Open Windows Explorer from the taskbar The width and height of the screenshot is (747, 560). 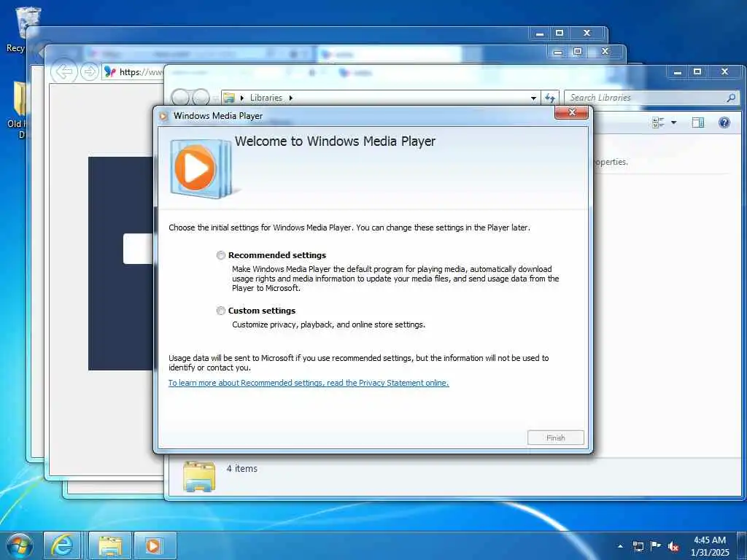point(110,545)
